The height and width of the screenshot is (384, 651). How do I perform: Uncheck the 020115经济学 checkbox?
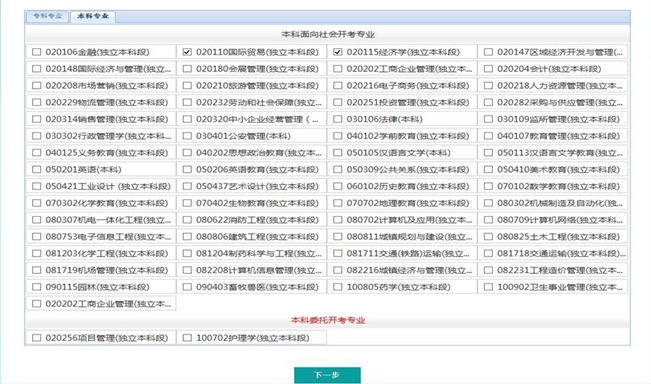coord(338,52)
